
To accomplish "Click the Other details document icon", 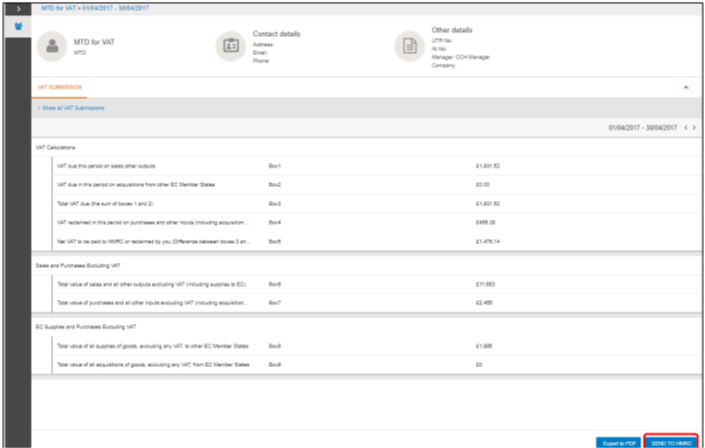I will (410, 46).
